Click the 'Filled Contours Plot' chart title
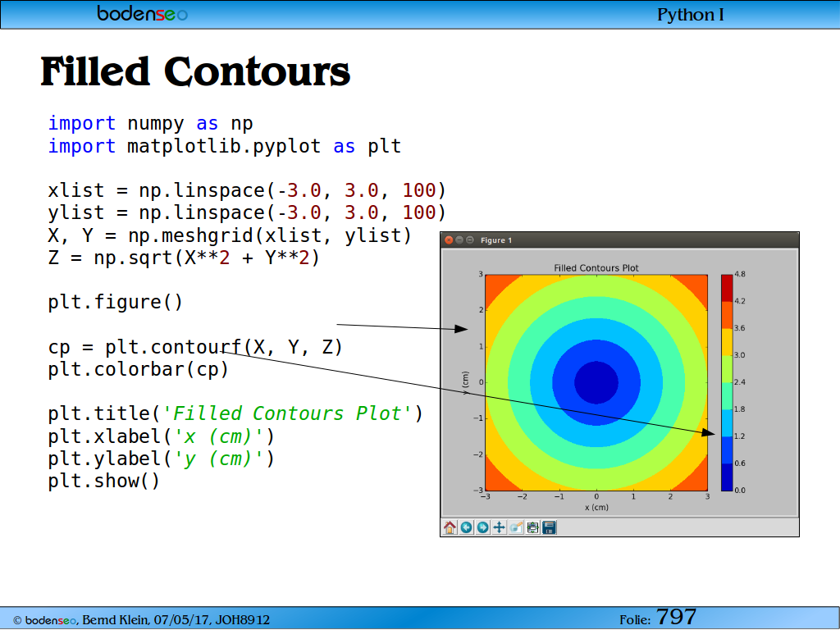 point(596,268)
